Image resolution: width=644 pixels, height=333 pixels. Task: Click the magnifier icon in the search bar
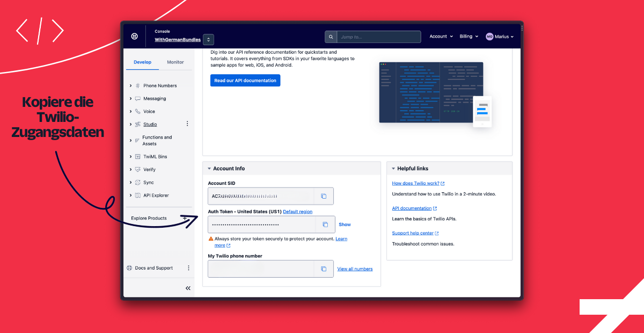point(331,37)
